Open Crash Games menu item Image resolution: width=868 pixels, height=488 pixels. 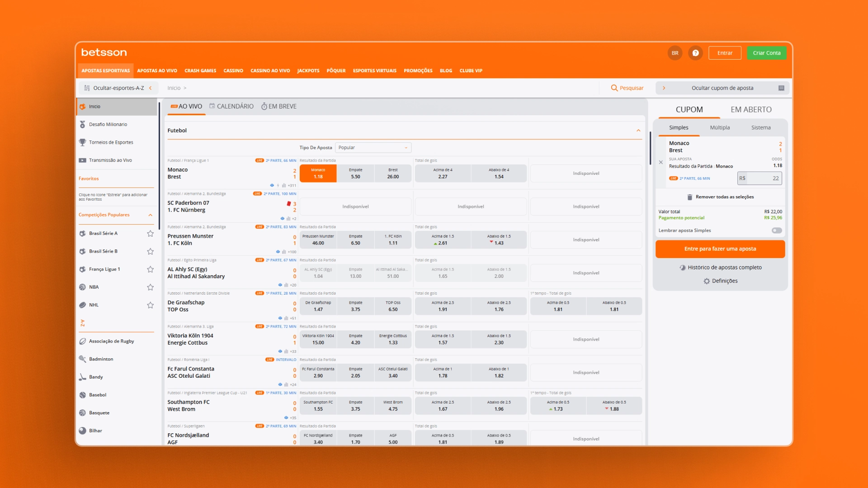tap(200, 71)
